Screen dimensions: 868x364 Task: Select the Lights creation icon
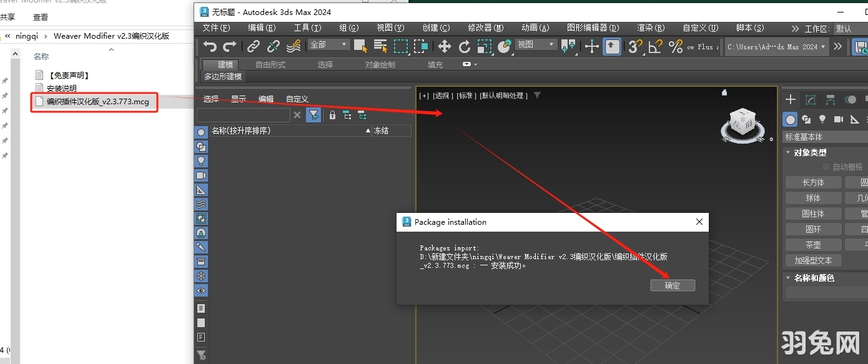[x=822, y=119]
